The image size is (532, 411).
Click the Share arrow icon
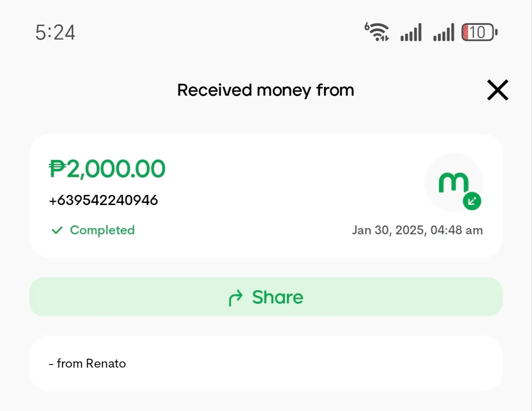[236, 298]
